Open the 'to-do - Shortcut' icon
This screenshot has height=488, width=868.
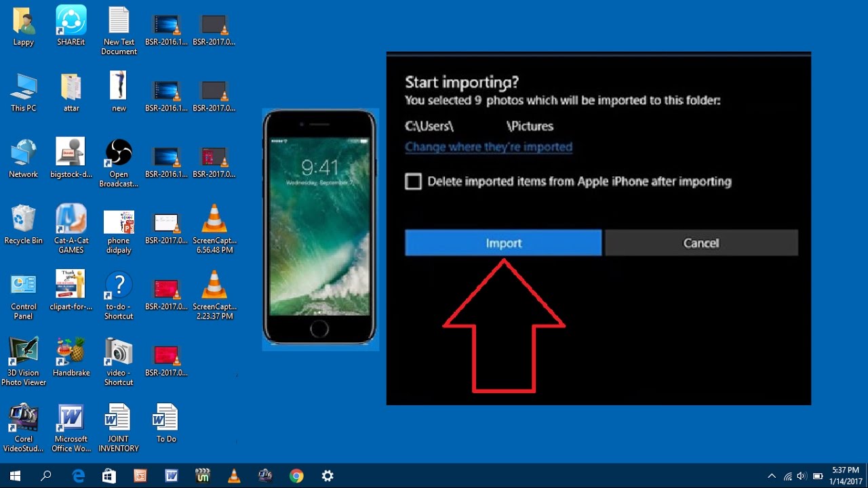point(119,295)
